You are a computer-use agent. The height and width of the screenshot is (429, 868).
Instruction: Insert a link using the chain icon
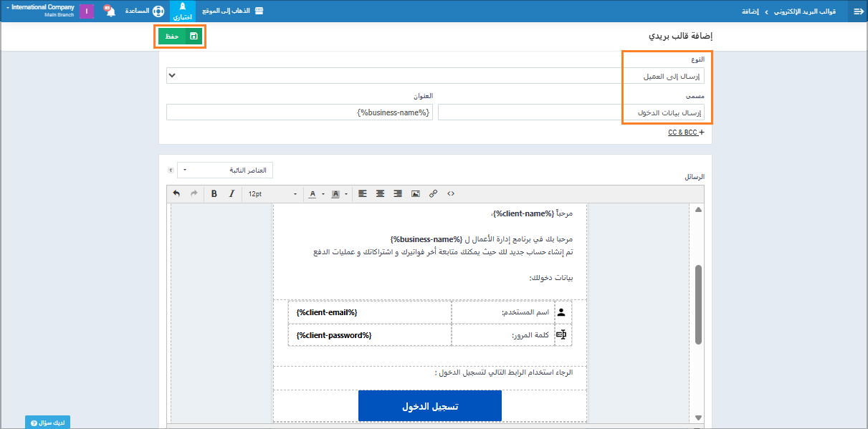(x=433, y=194)
